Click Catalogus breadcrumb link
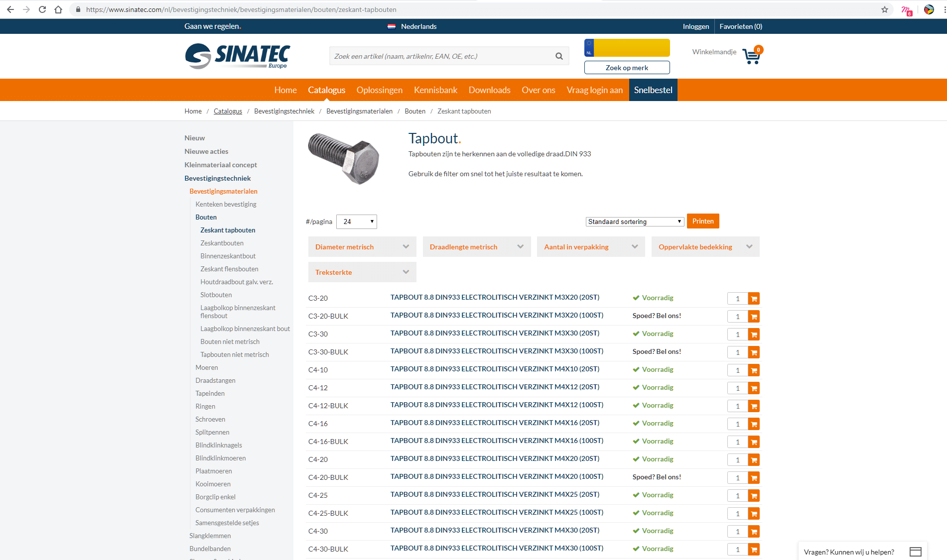This screenshot has height=560, width=947. pyautogui.click(x=228, y=111)
